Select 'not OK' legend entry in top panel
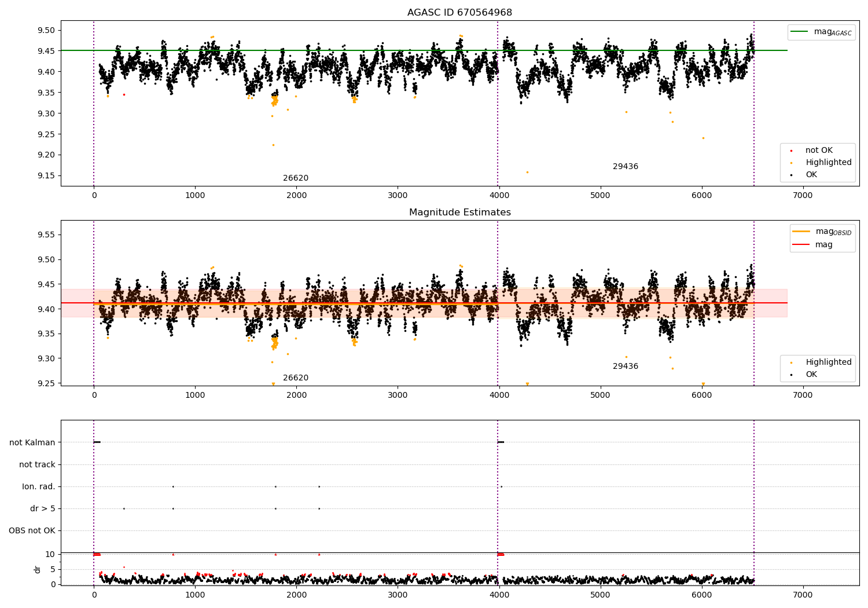This screenshot has width=868, height=608. coord(819,151)
